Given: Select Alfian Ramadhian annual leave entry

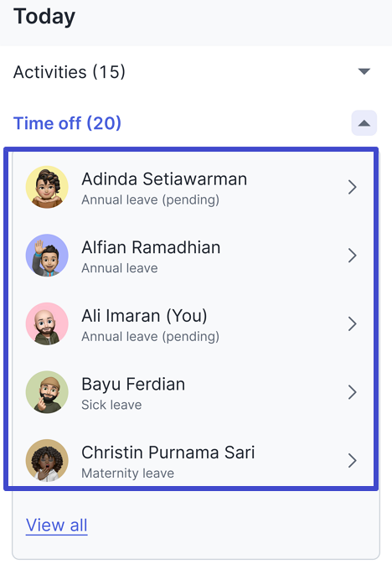Looking at the screenshot, I should (192, 256).
